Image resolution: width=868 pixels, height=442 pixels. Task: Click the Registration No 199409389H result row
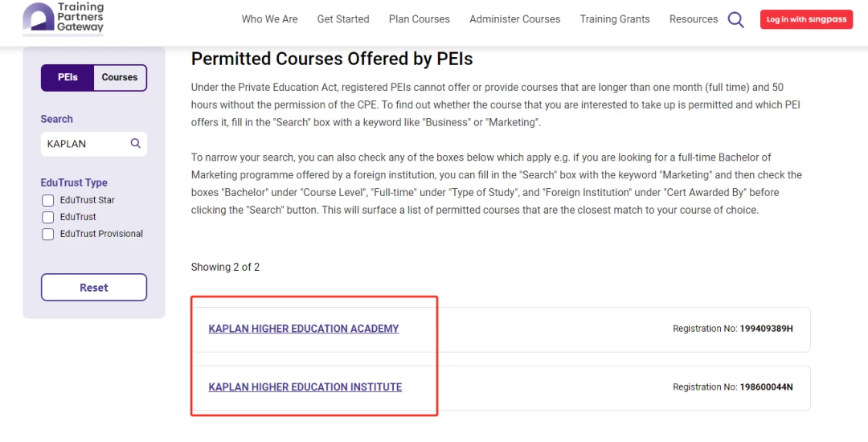[501, 329]
